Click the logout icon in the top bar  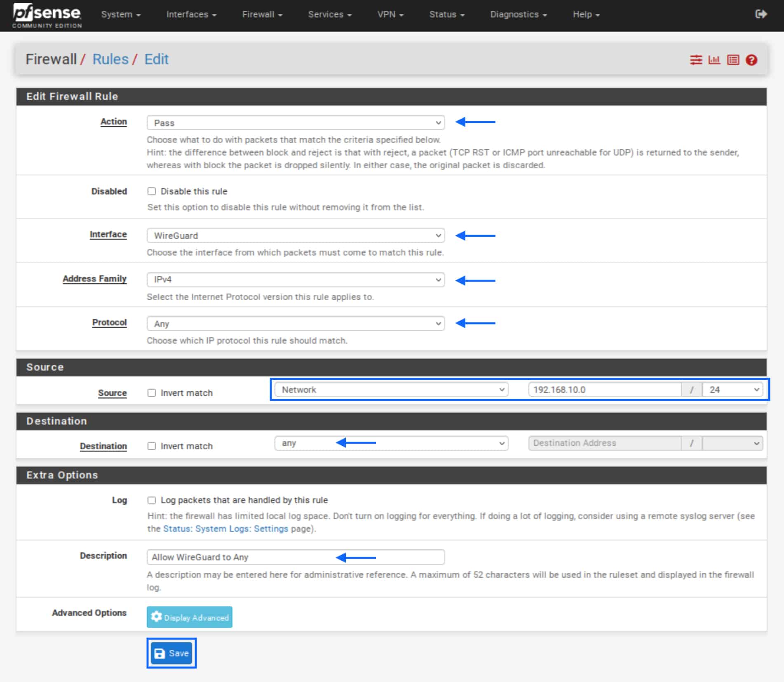click(761, 14)
